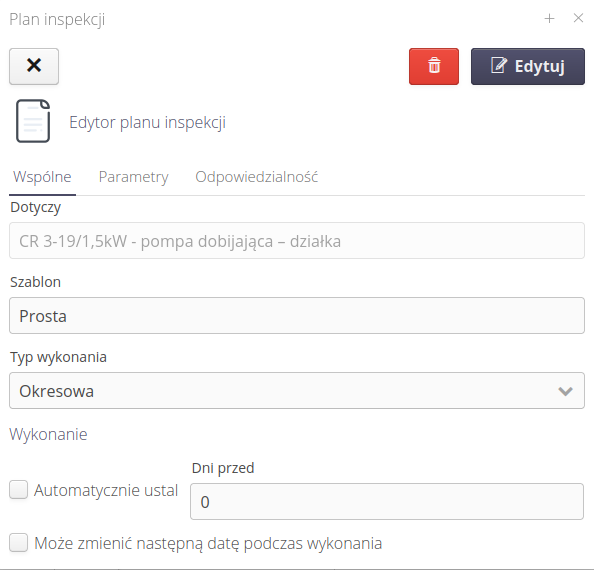Open the Okresowa combo box
The width and height of the screenshot is (594, 570).
(x=297, y=390)
